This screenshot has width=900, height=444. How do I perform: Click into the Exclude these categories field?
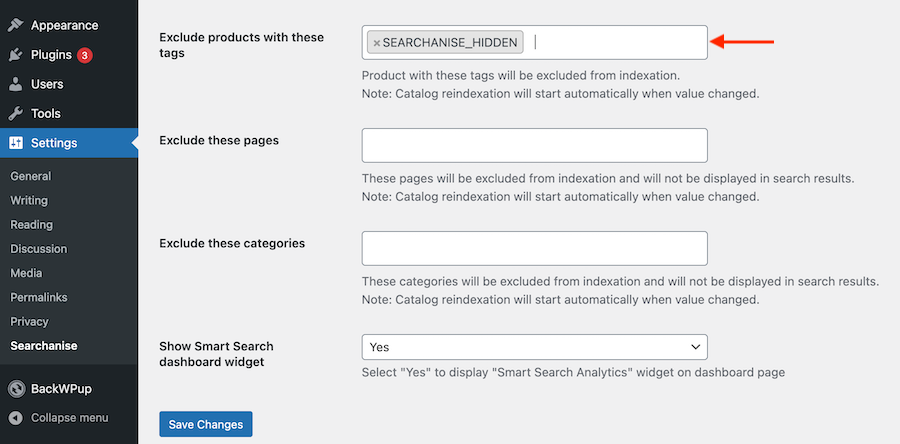coord(534,248)
